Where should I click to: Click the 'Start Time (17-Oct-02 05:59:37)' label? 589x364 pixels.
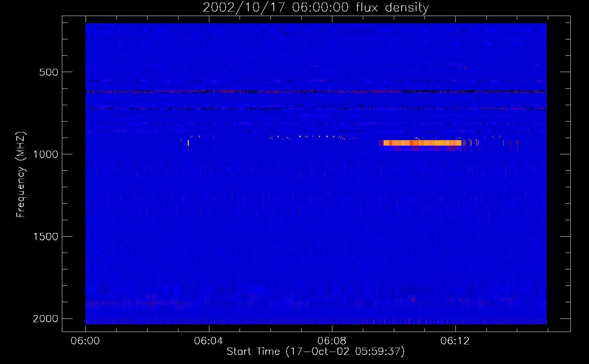[x=316, y=352]
